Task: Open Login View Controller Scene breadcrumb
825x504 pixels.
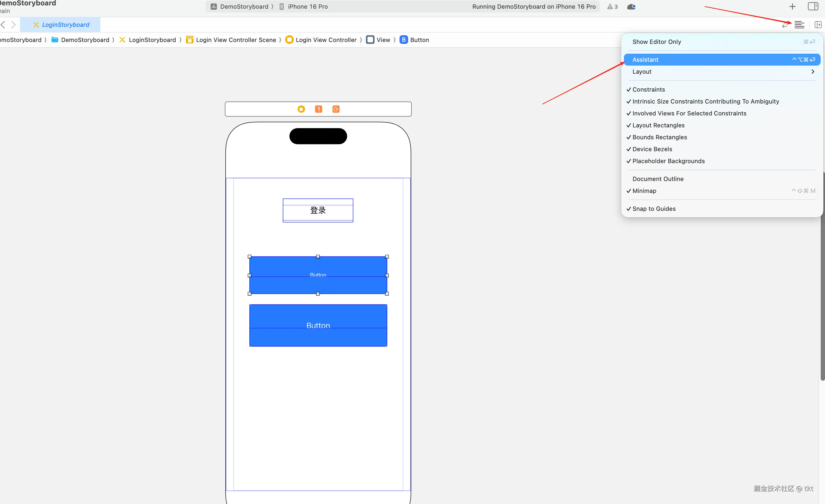Action: [x=236, y=40]
